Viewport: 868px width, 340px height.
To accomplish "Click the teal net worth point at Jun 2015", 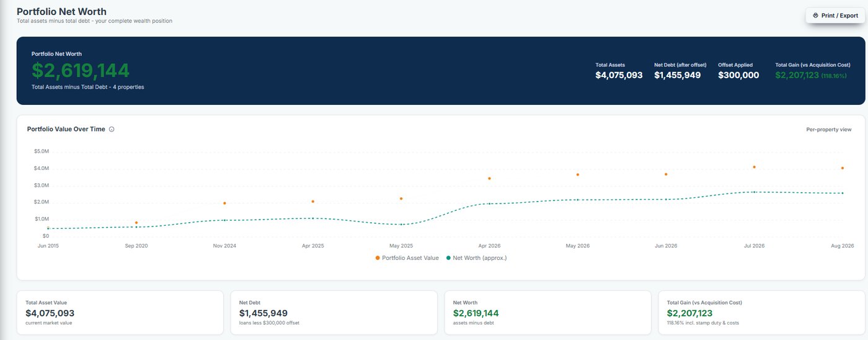I will pos(48,228).
